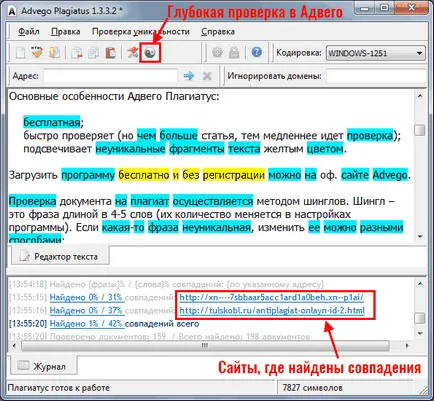Open the Правка menu
The height and width of the screenshot is (401, 434).
[x=66, y=32]
